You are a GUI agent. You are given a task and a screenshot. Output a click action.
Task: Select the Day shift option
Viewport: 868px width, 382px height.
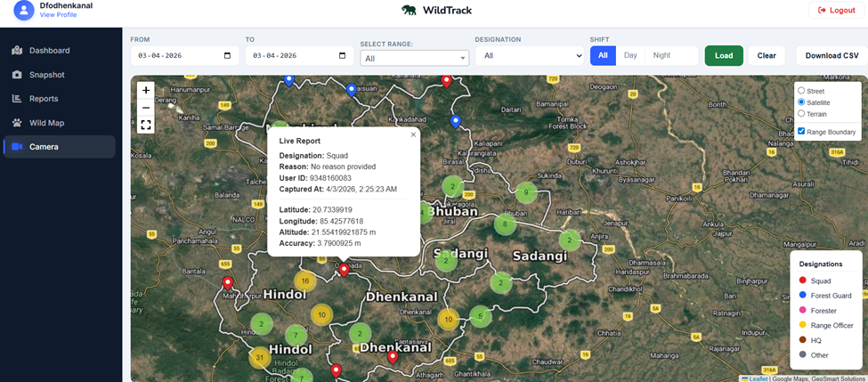(x=630, y=55)
